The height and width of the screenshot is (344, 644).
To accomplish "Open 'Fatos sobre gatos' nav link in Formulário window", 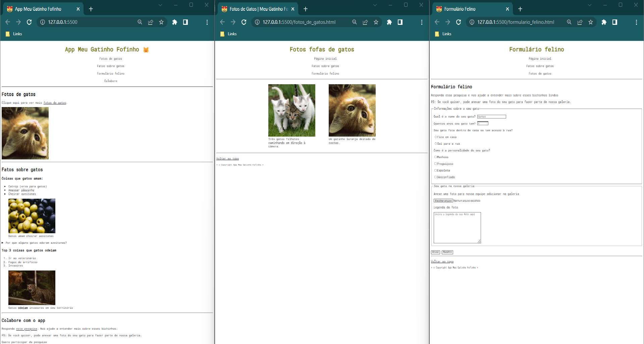I will coord(540,66).
